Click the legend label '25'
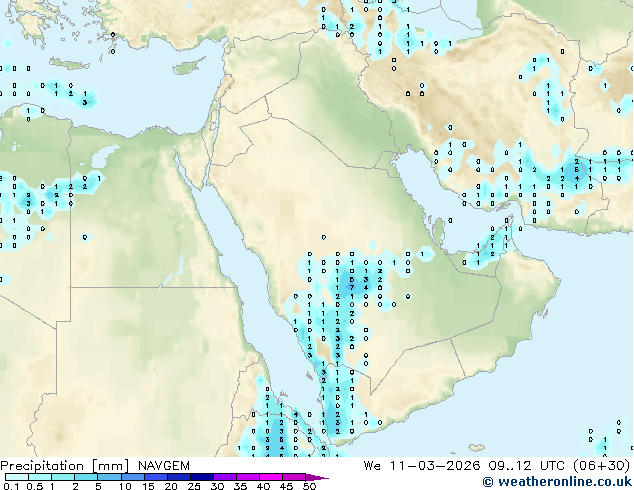634x490 pixels. pyautogui.click(x=194, y=486)
